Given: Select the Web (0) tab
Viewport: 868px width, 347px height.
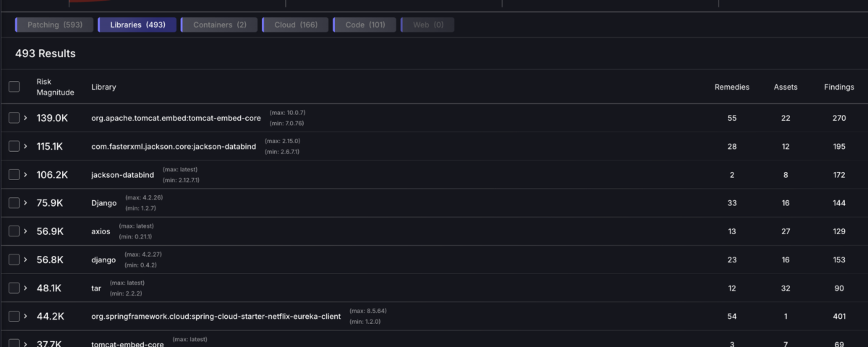Looking at the screenshot, I should click(x=427, y=25).
